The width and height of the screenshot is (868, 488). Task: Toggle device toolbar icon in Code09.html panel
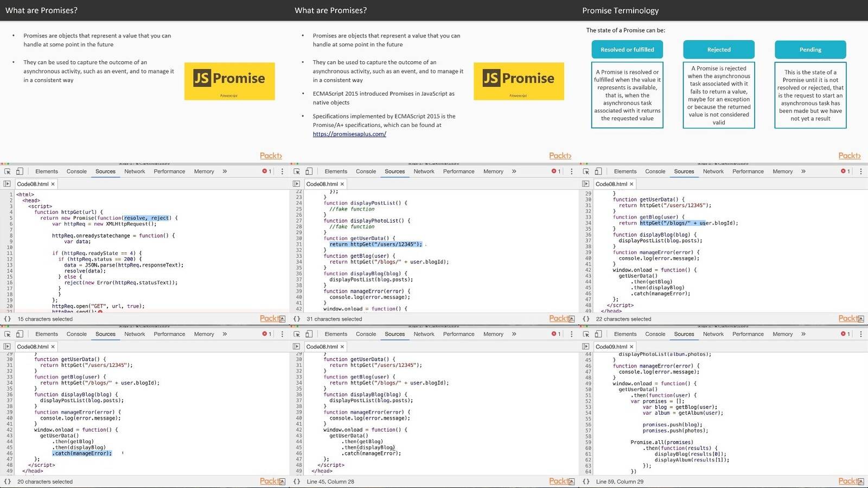598,334
